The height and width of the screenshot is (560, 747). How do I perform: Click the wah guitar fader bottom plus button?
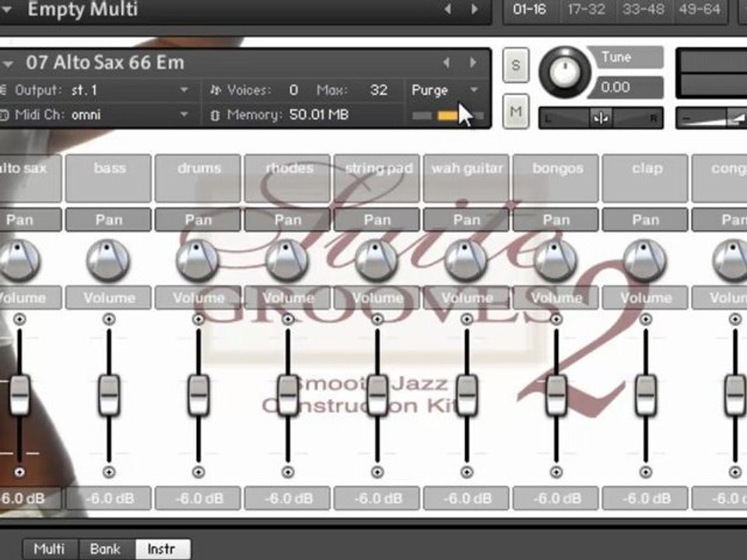467,472
